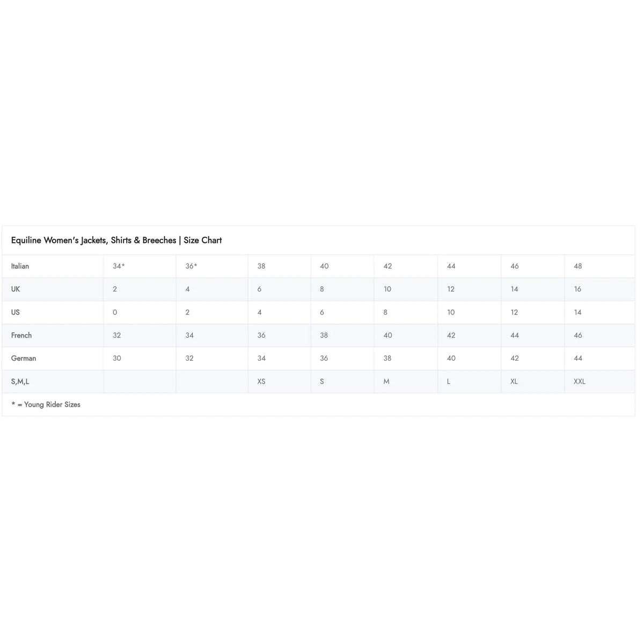This screenshot has height=644, width=644.
Task: Click the M size cell
Action: (x=386, y=382)
